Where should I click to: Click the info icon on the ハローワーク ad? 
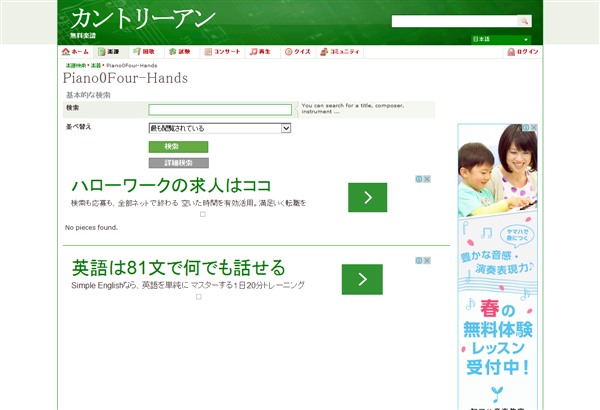(x=419, y=179)
